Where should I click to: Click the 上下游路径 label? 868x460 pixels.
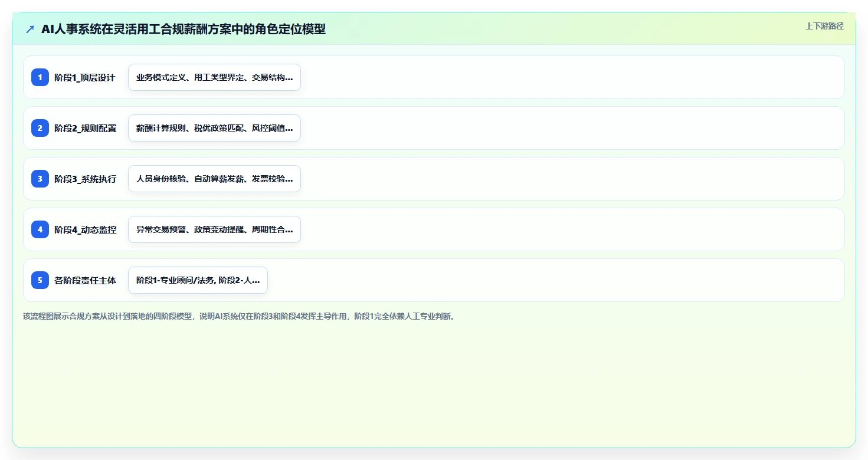click(x=824, y=26)
